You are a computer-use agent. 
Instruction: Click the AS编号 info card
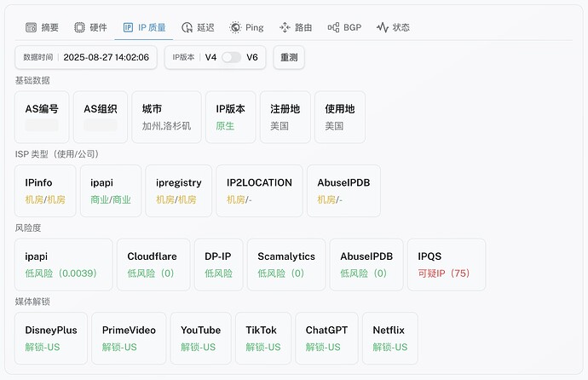click(x=42, y=117)
